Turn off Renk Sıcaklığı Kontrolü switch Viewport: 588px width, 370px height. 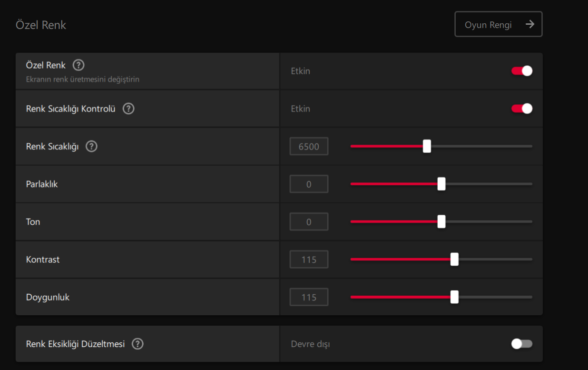pyautogui.click(x=521, y=109)
